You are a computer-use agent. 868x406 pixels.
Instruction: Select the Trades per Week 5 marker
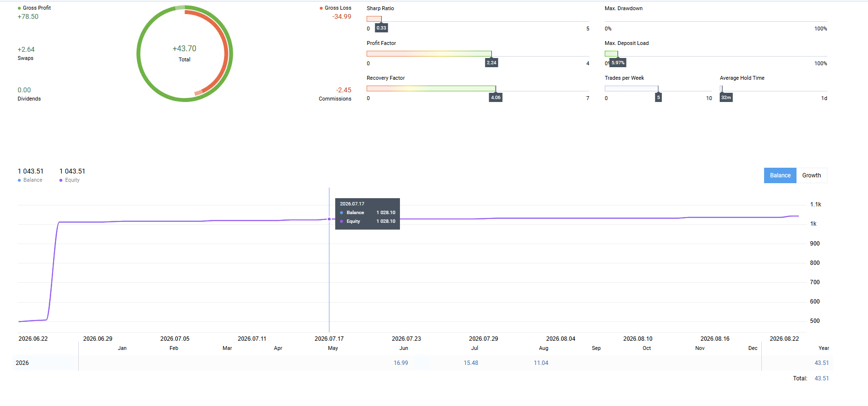658,98
